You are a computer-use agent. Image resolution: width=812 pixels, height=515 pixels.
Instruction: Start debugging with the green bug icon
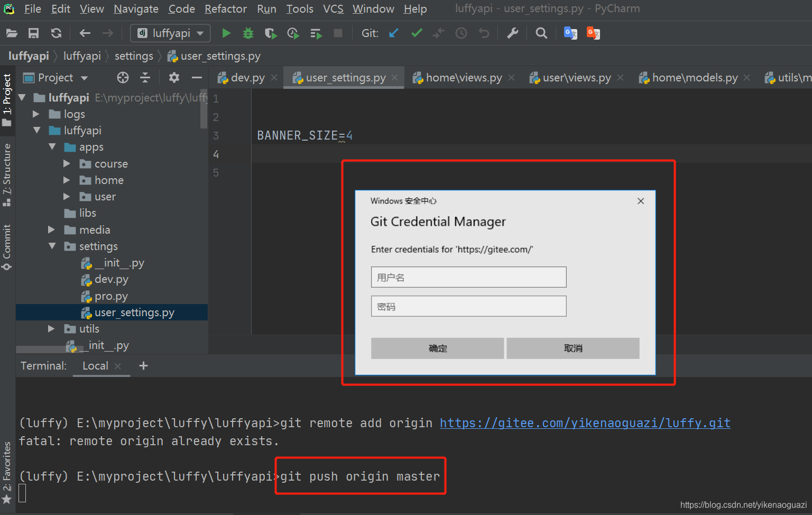[248, 33]
